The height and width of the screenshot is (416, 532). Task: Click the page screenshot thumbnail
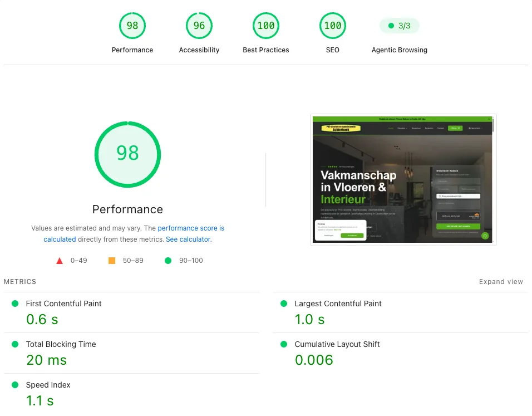click(x=403, y=179)
